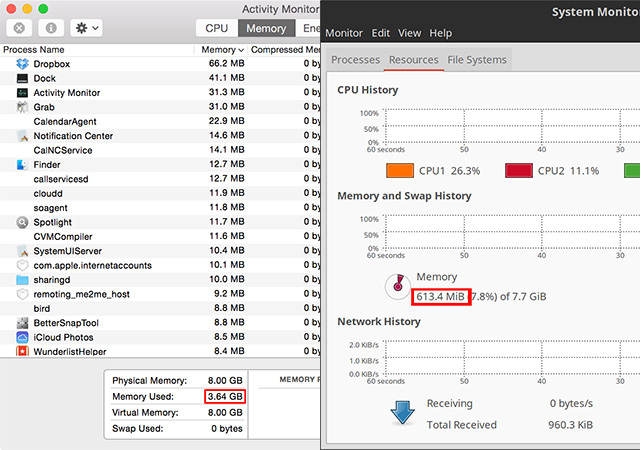640x450 pixels.
Task: Click the sharingd folder icon
Action: 22,280
